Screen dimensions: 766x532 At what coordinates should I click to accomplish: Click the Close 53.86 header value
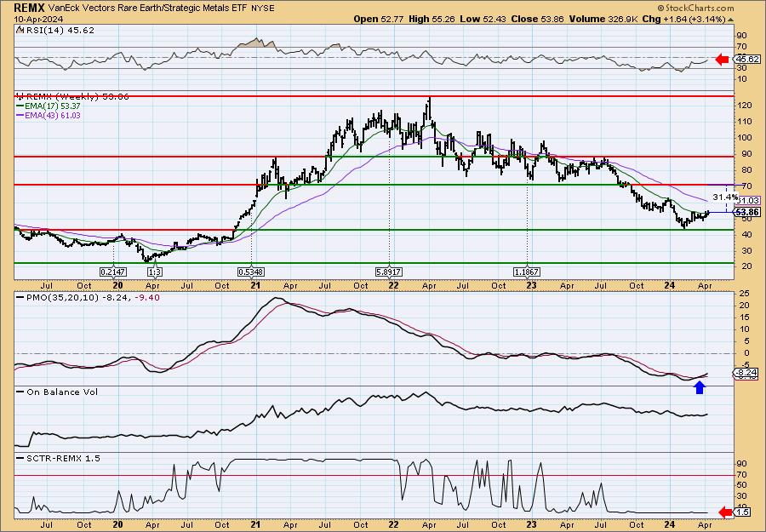pos(537,19)
